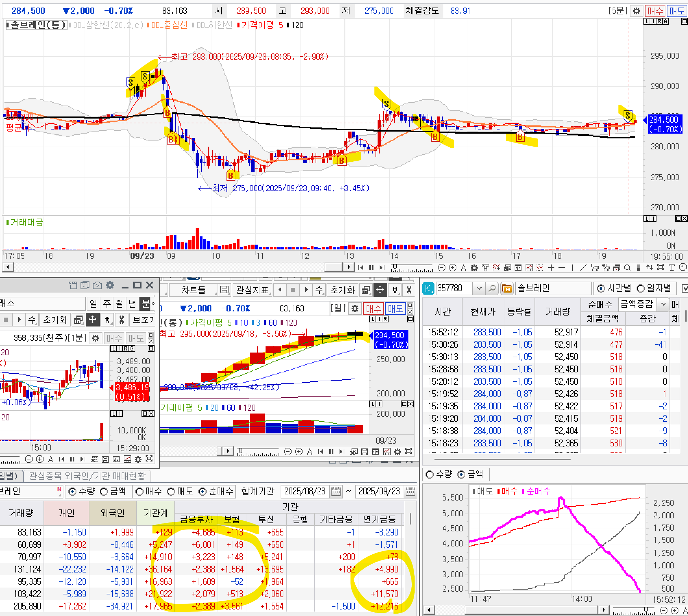Click the magnifier search icon in top chart toolbar

(x=627, y=268)
